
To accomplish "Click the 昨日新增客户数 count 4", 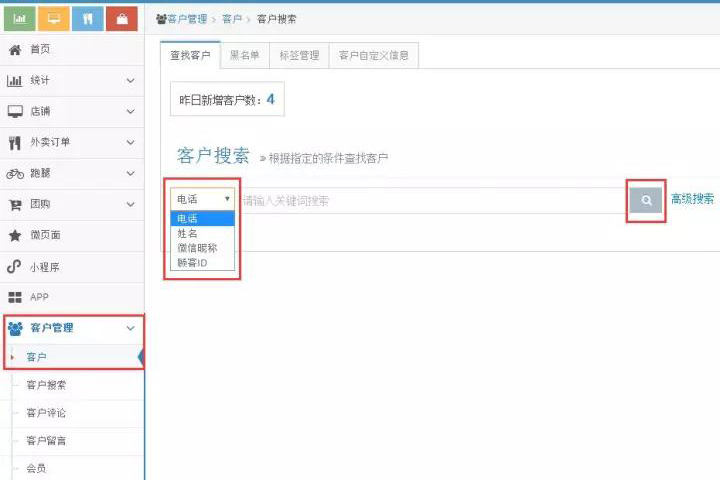I will tap(270, 99).
